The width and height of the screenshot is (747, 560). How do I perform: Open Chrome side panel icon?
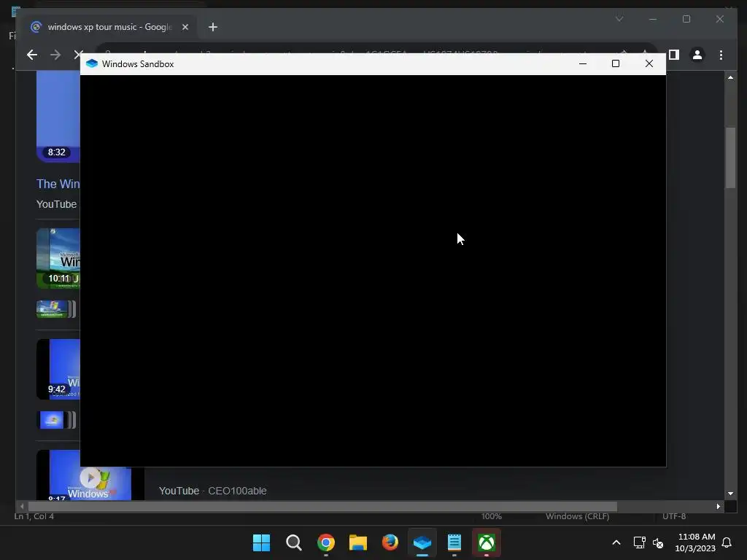(x=673, y=55)
